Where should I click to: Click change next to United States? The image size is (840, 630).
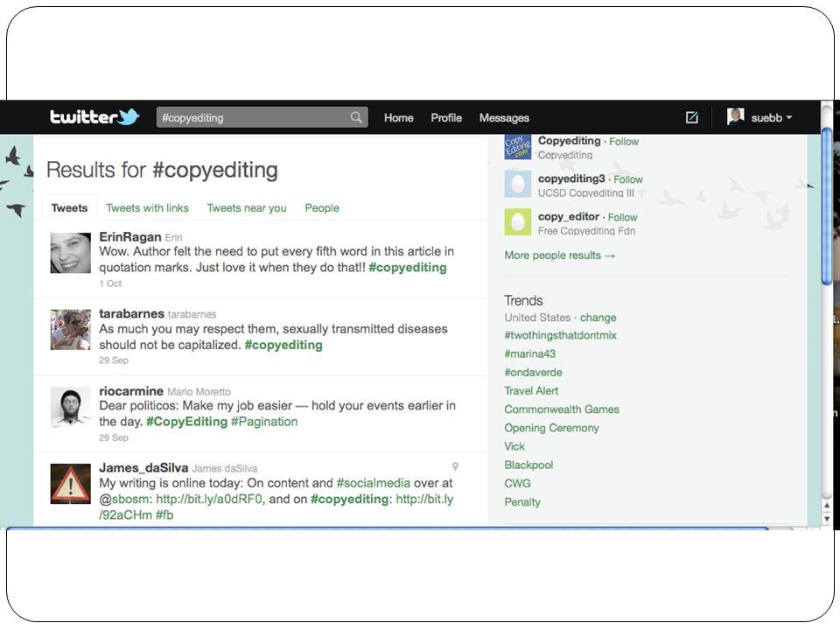coord(598,318)
